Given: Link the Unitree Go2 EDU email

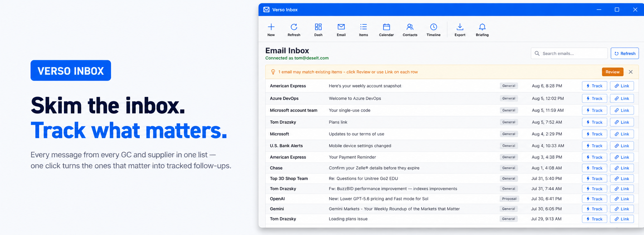Looking at the screenshot, I should coord(622,179).
